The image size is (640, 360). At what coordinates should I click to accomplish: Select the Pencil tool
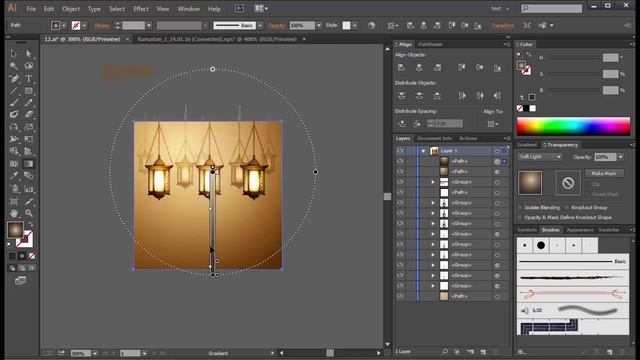29,102
